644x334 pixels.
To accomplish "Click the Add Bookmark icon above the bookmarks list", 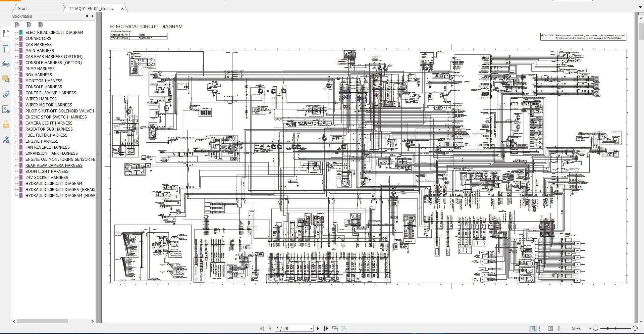I will click(x=29, y=25).
